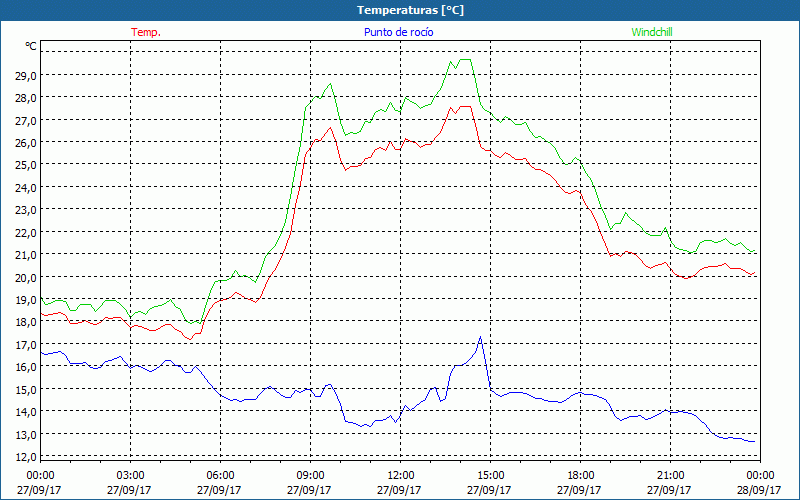The width and height of the screenshot is (800, 500).
Task: Click the 13,0 y-axis value
Action: tap(27, 434)
